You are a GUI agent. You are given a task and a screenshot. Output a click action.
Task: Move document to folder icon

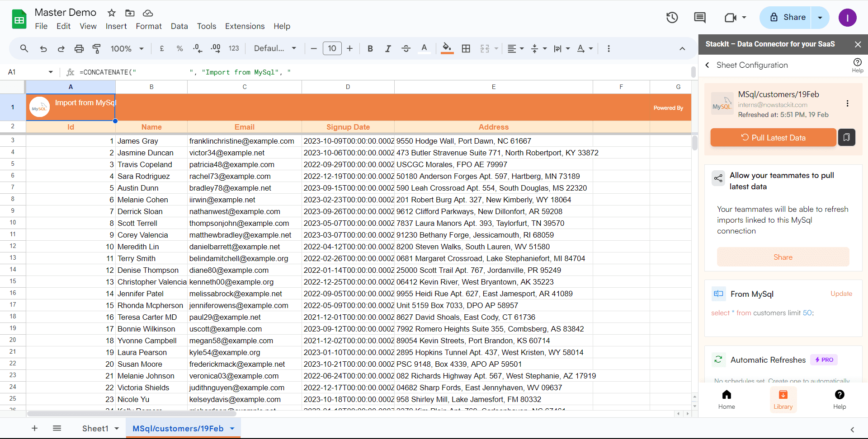tap(130, 13)
